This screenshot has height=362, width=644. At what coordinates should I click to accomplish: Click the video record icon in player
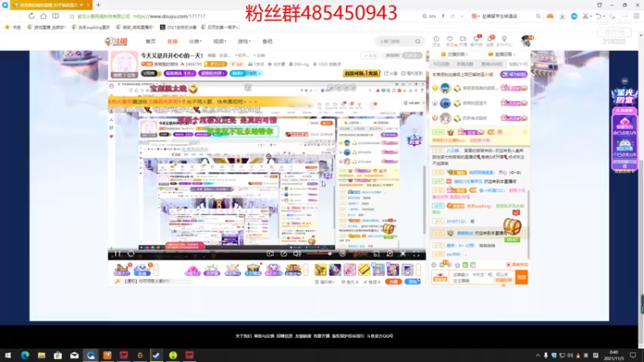(270, 254)
